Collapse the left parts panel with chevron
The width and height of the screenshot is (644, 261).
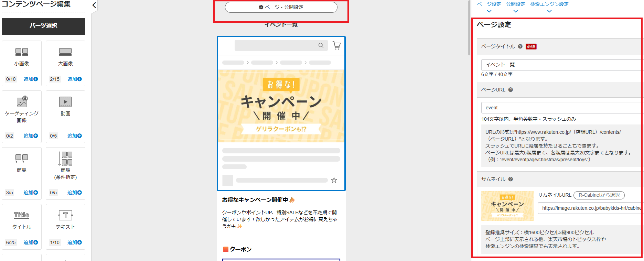[x=94, y=5]
